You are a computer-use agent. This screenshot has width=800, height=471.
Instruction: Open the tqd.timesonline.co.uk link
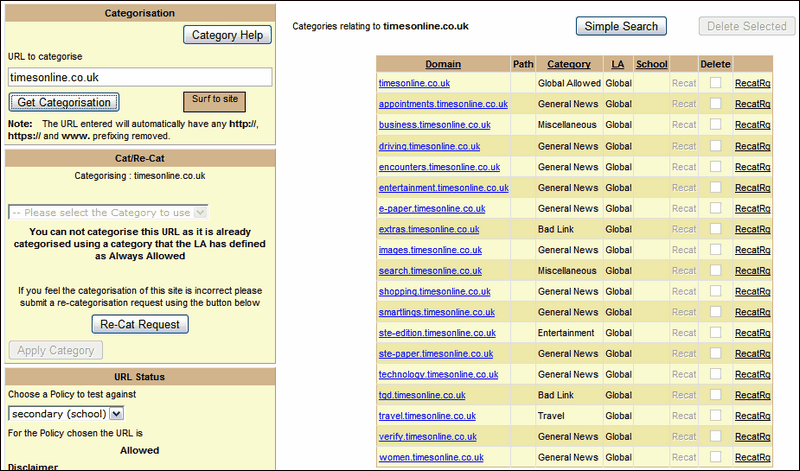(x=422, y=395)
